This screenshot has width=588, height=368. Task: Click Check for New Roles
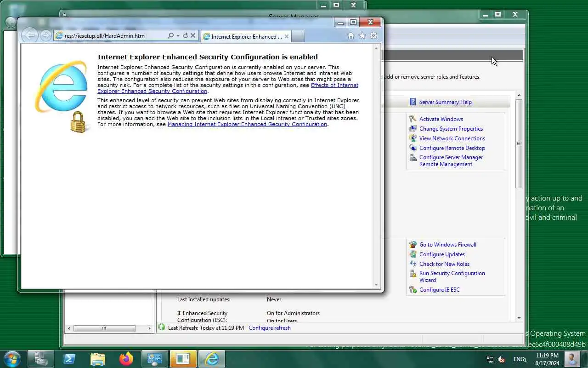click(444, 264)
